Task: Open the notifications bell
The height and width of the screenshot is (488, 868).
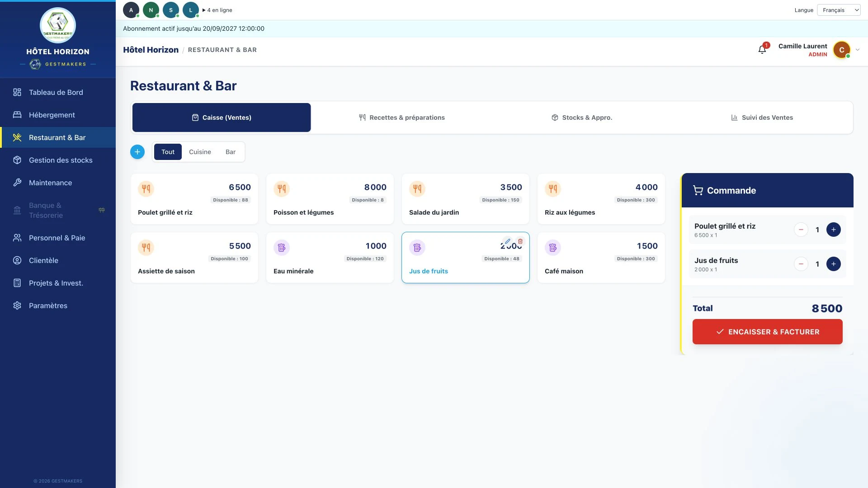Action: pyautogui.click(x=762, y=50)
